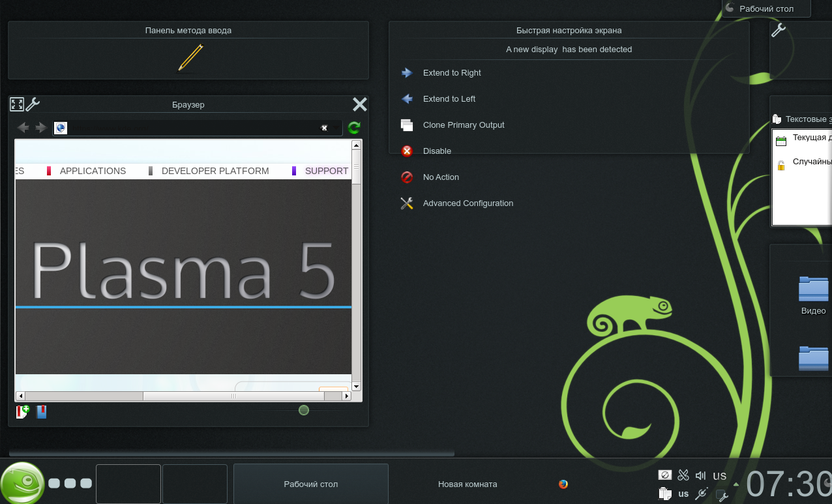
Task: Open the clipboard paste tray icon
Action: click(664, 494)
